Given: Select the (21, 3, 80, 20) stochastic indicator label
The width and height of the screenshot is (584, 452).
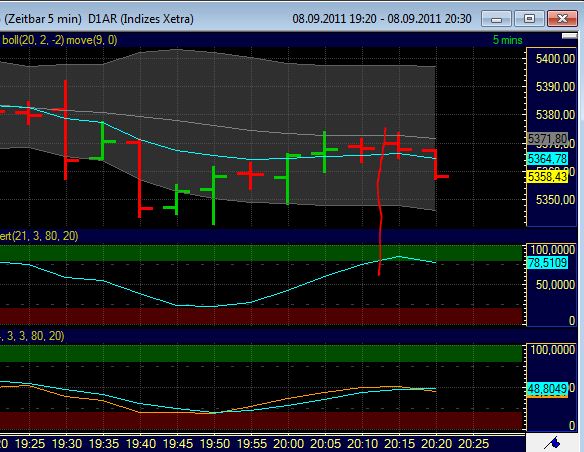Looking at the screenshot, I should 39,236.
